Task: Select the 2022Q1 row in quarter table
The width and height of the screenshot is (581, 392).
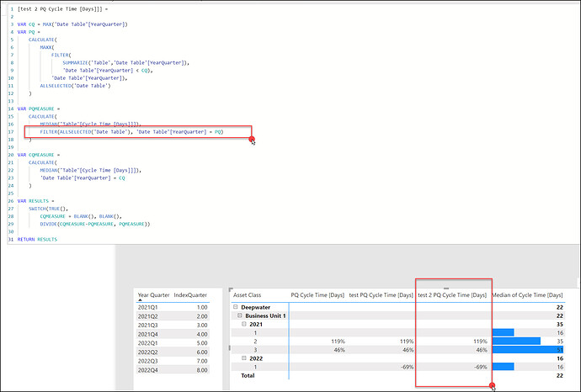Action: (x=173, y=343)
